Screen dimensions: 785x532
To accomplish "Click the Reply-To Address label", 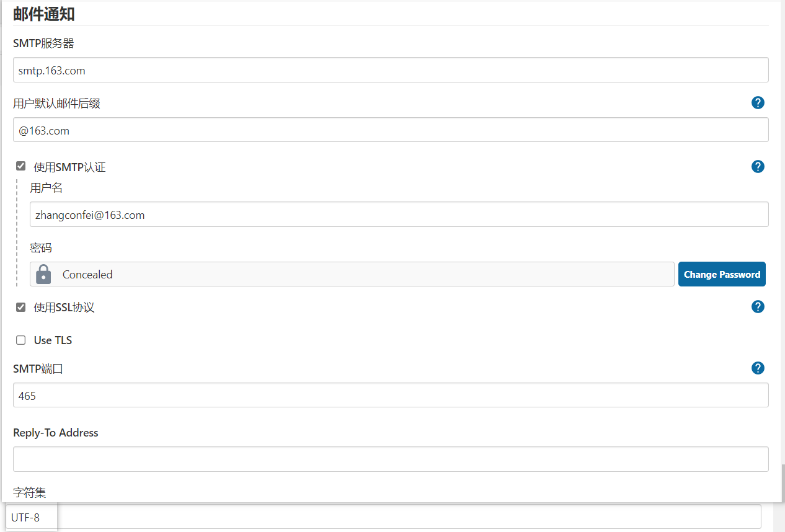I will pos(56,433).
